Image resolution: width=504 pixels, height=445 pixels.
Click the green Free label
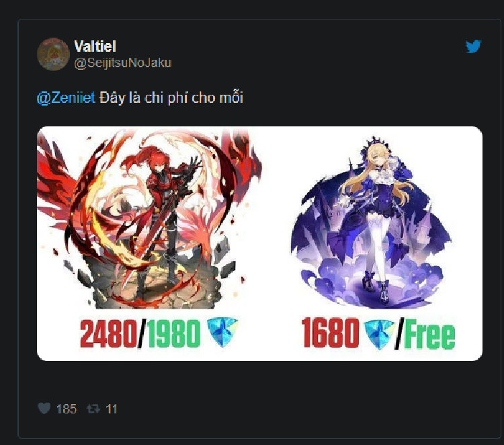[429, 335]
